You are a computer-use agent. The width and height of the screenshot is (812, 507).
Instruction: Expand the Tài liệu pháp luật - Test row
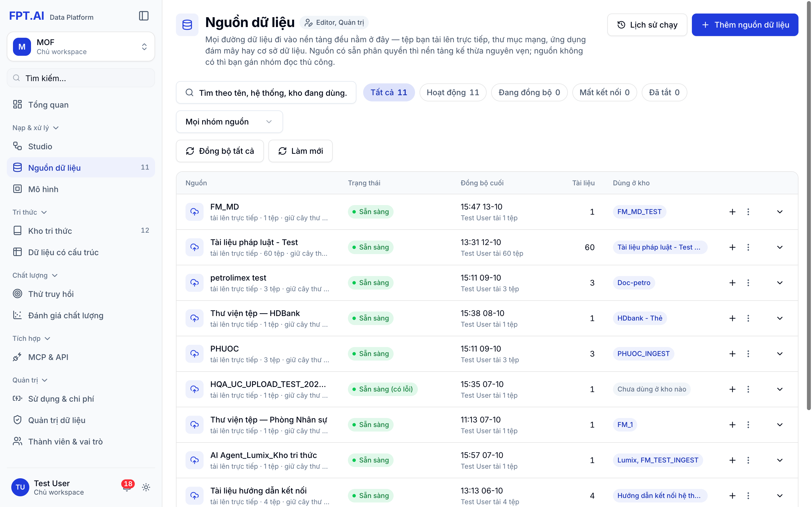(x=780, y=248)
